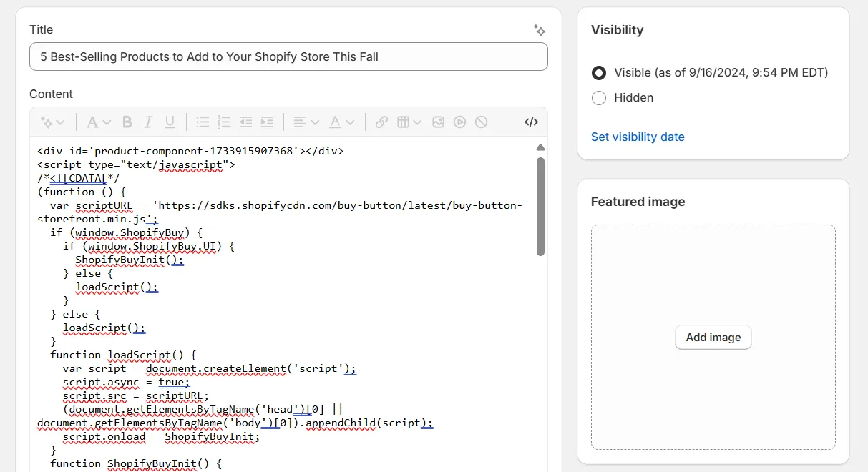Open the text alignment dropdown
Image resolution: width=868 pixels, height=472 pixels.
coord(306,122)
